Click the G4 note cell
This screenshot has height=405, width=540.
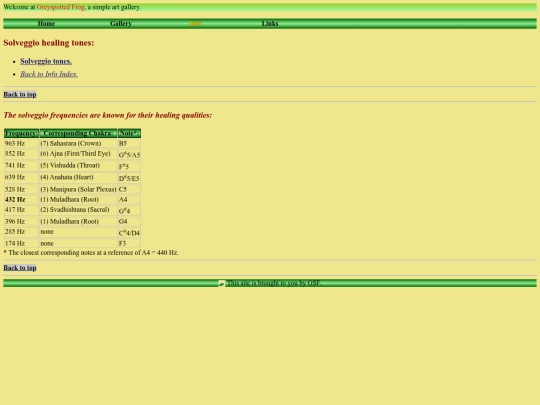click(129, 221)
